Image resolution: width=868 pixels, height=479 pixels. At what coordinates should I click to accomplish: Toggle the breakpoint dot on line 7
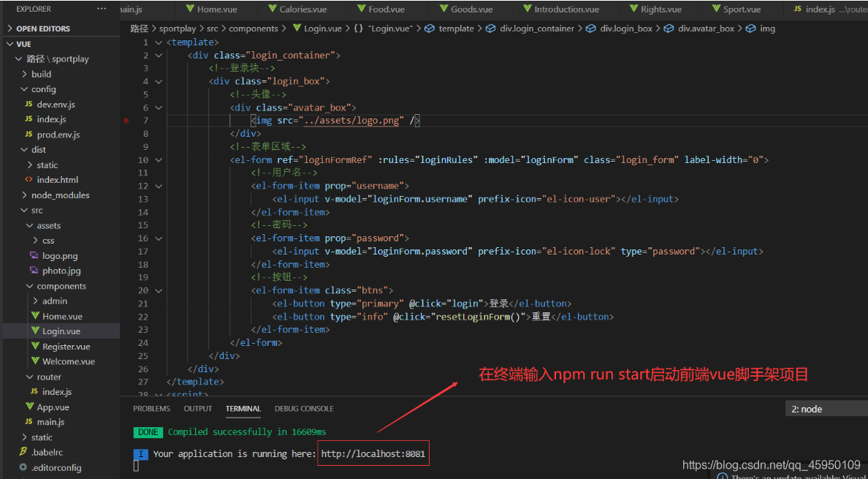(126, 121)
